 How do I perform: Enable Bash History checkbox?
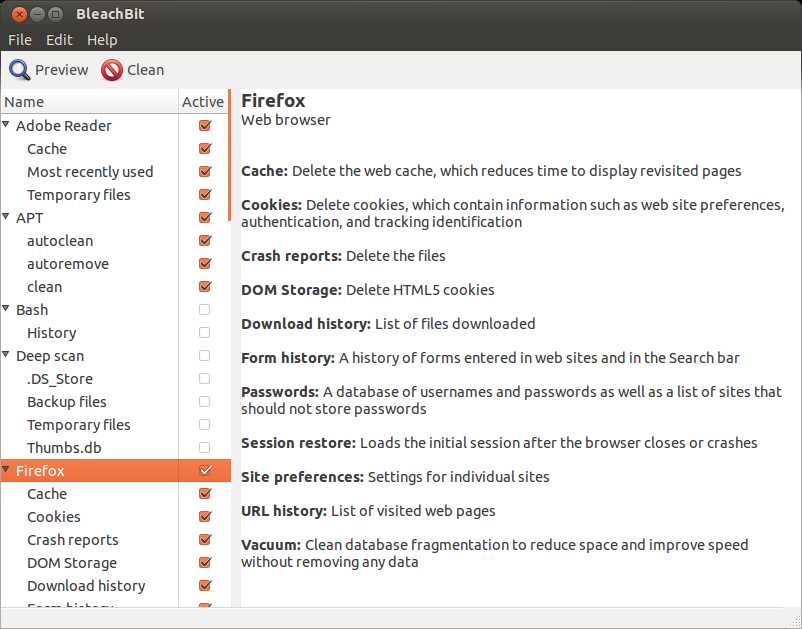[x=204, y=332]
